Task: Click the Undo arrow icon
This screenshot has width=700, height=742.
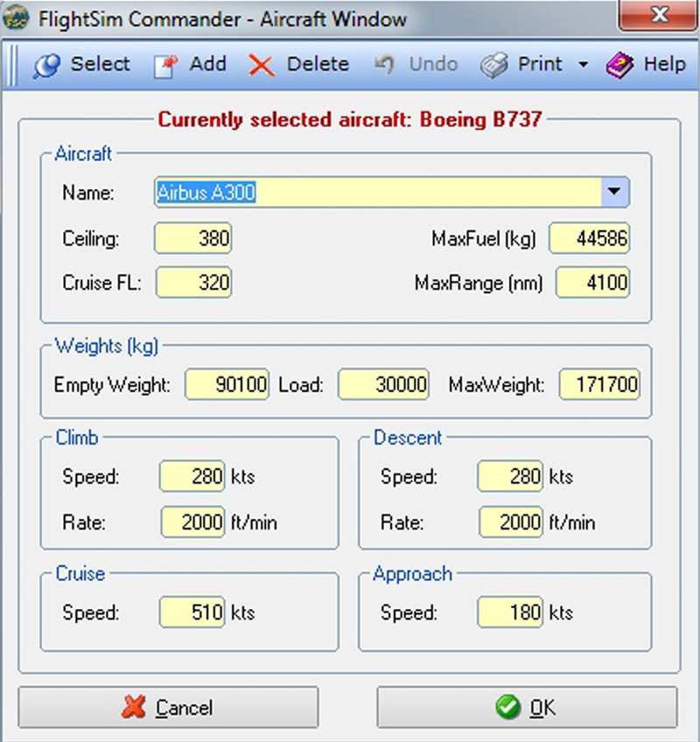Action: click(x=384, y=65)
